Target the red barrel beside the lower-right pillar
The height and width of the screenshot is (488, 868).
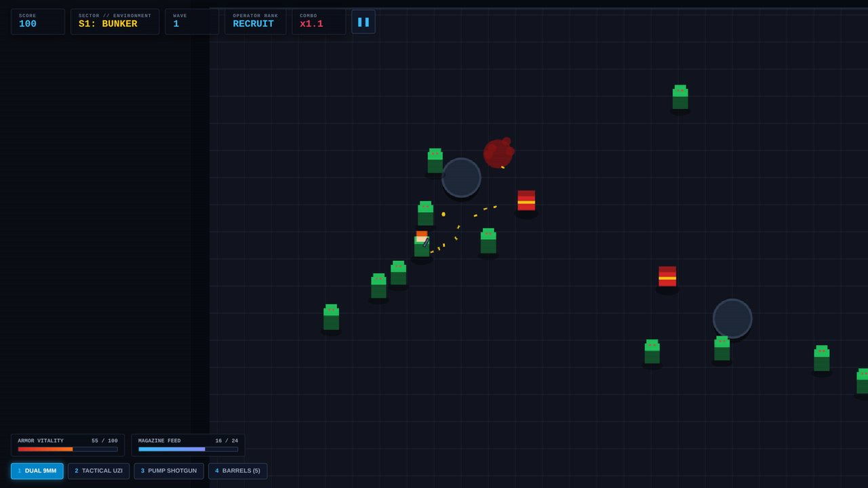pyautogui.click(x=667, y=277)
